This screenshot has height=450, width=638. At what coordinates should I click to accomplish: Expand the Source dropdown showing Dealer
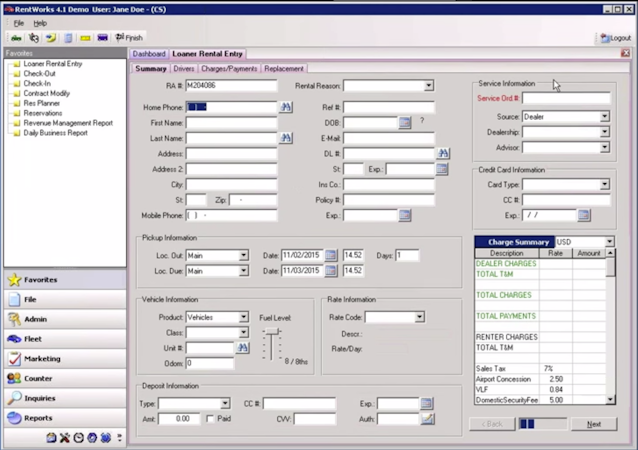coord(605,116)
